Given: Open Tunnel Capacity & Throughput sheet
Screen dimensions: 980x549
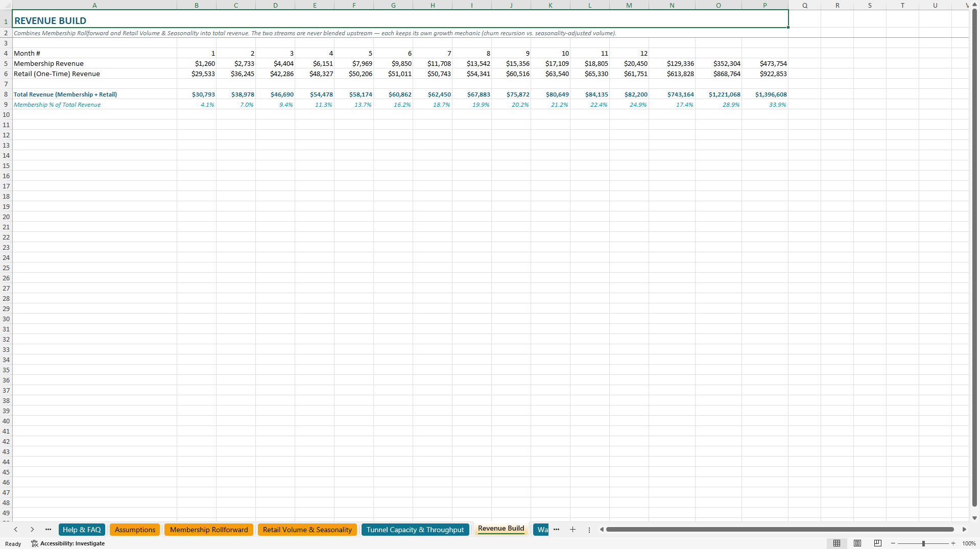Looking at the screenshot, I should 415,530.
